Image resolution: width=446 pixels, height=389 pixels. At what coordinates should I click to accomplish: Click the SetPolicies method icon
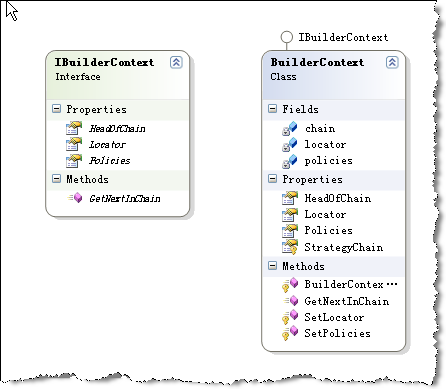point(290,333)
